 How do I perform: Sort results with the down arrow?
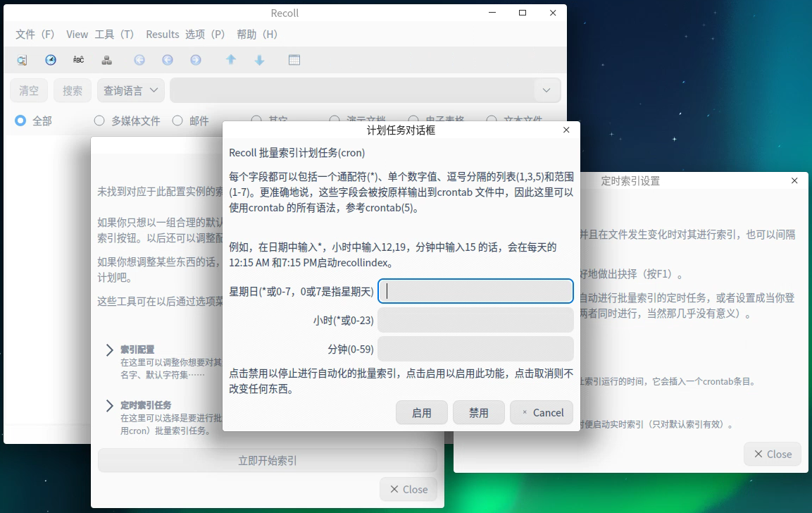click(x=259, y=60)
